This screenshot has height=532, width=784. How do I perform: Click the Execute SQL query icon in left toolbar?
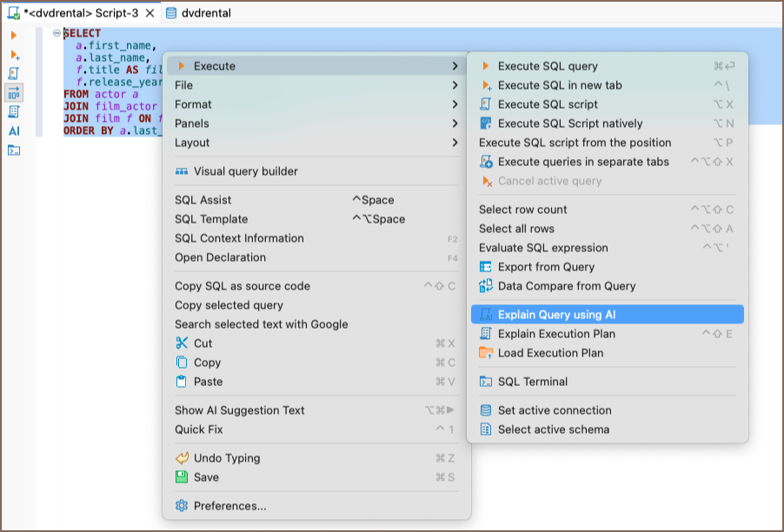[x=14, y=35]
